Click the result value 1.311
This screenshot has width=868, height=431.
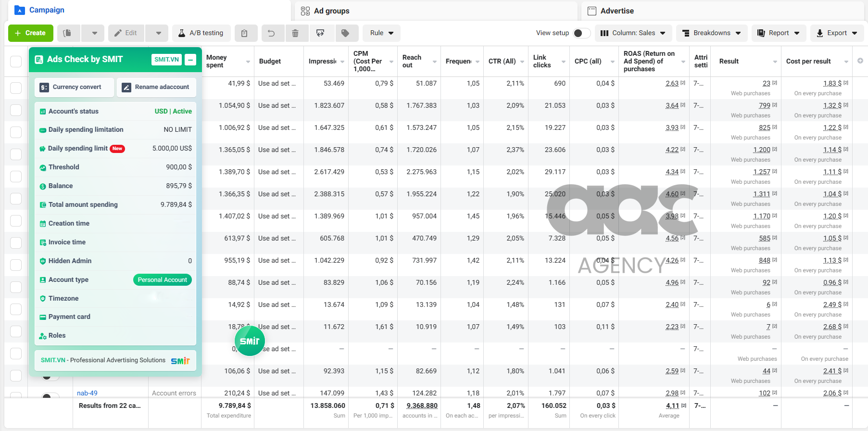pyautogui.click(x=761, y=194)
